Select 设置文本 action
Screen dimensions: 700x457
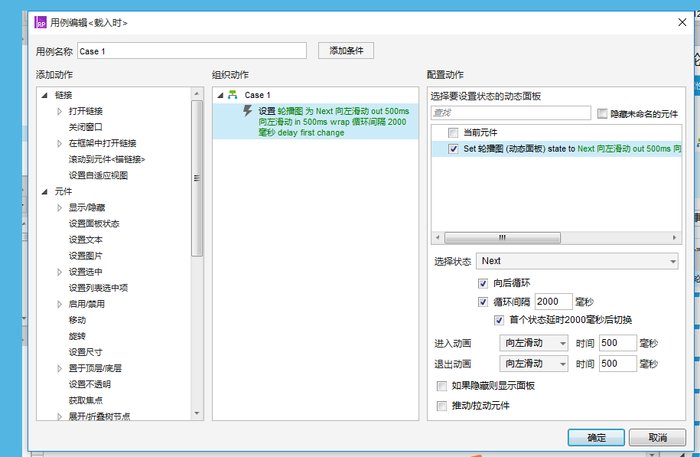coord(85,240)
